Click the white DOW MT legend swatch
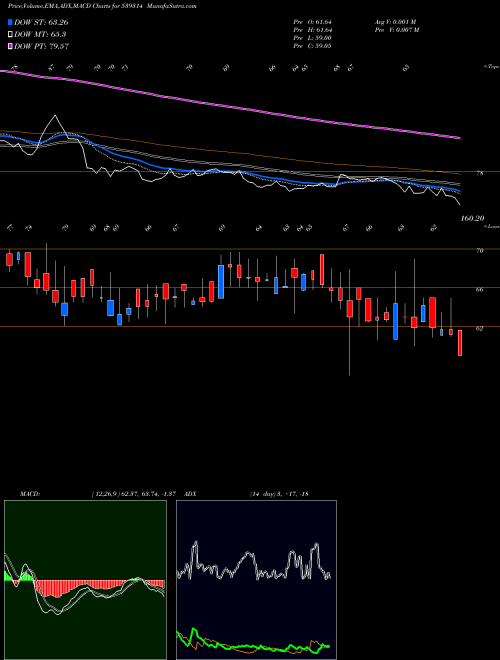This screenshot has width=500, height=660. coord(11,35)
